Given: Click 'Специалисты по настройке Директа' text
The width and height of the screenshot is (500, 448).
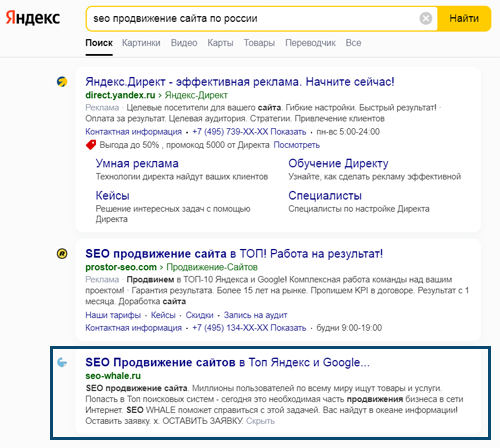Looking at the screenshot, I should [359, 209].
